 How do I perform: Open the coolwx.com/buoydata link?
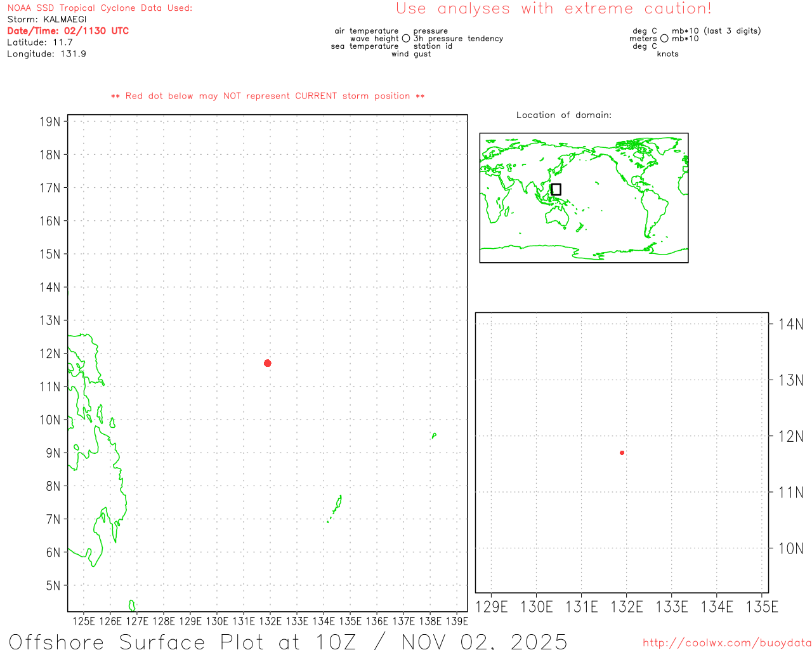tap(726, 643)
